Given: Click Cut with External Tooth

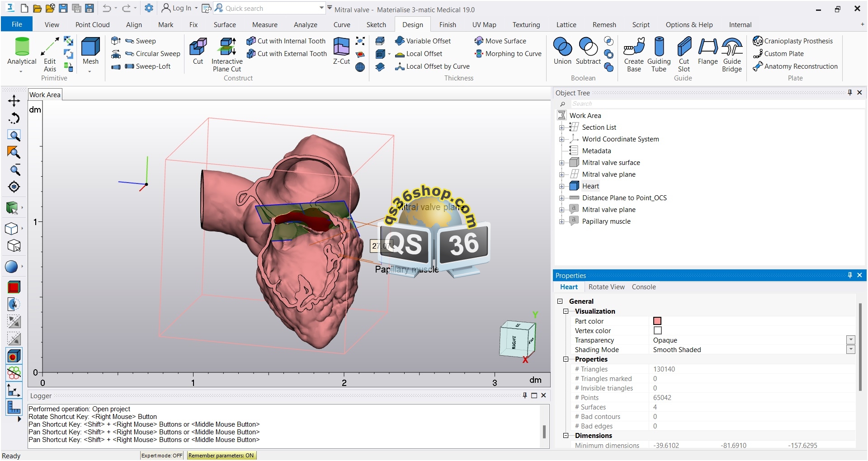Looking at the screenshot, I should (x=287, y=53).
